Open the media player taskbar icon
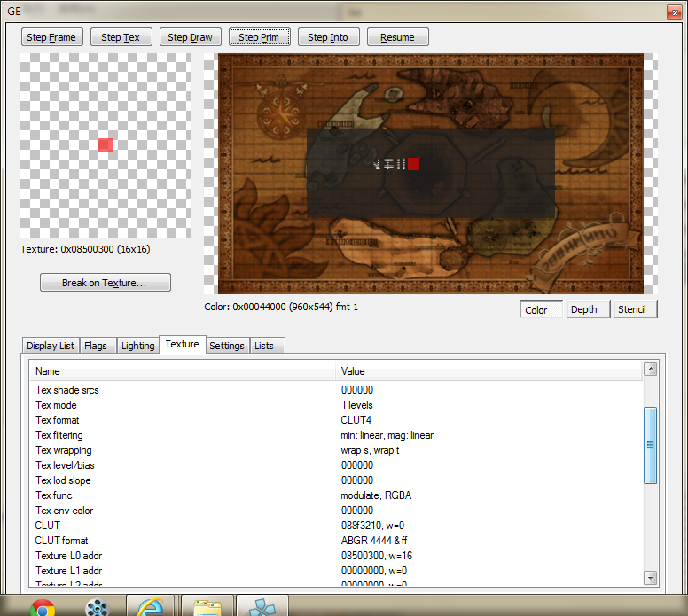688x616 pixels. tap(97, 607)
